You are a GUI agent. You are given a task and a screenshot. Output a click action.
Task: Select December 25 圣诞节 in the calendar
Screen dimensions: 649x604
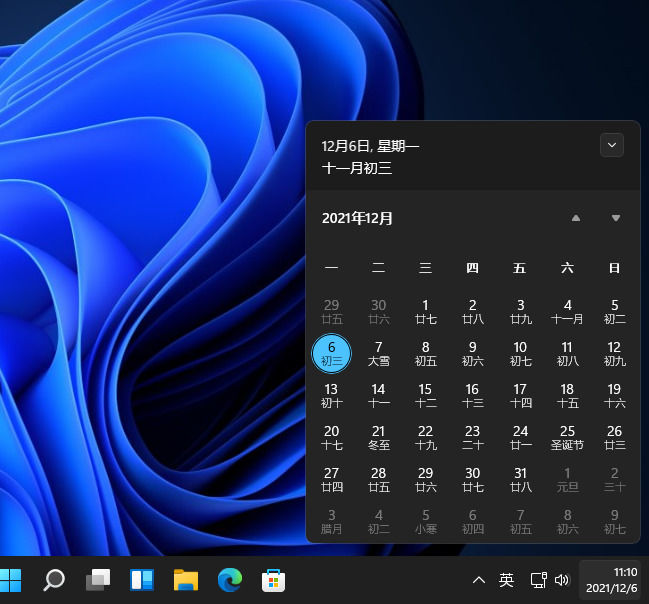pos(567,437)
